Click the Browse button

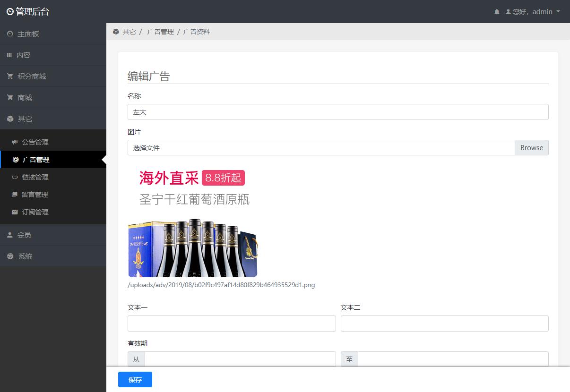532,148
